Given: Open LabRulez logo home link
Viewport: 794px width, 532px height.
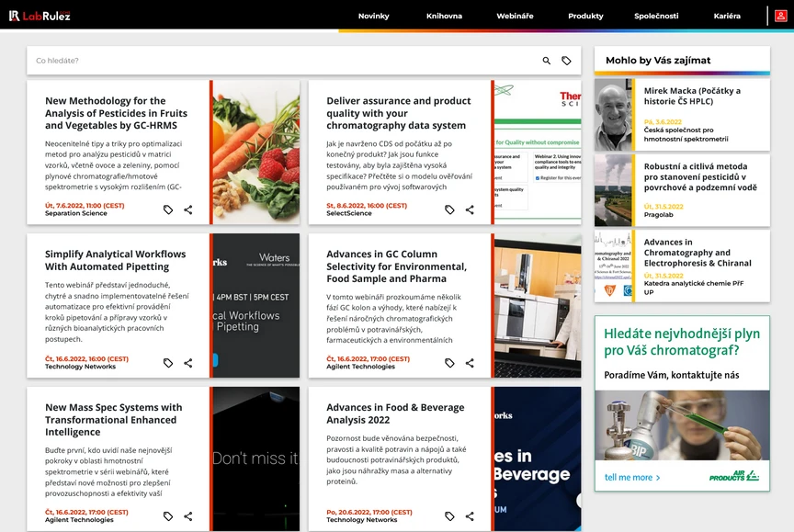Looking at the screenshot, I should pyautogui.click(x=40, y=16).
